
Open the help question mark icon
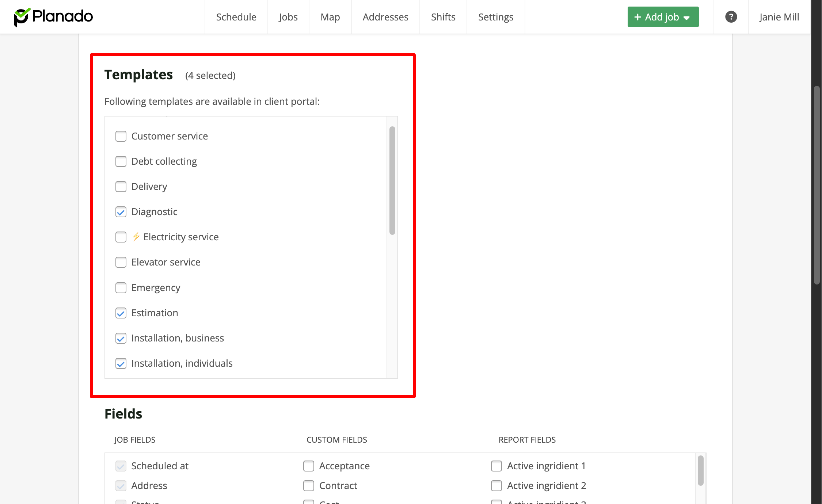coord(731,17)
